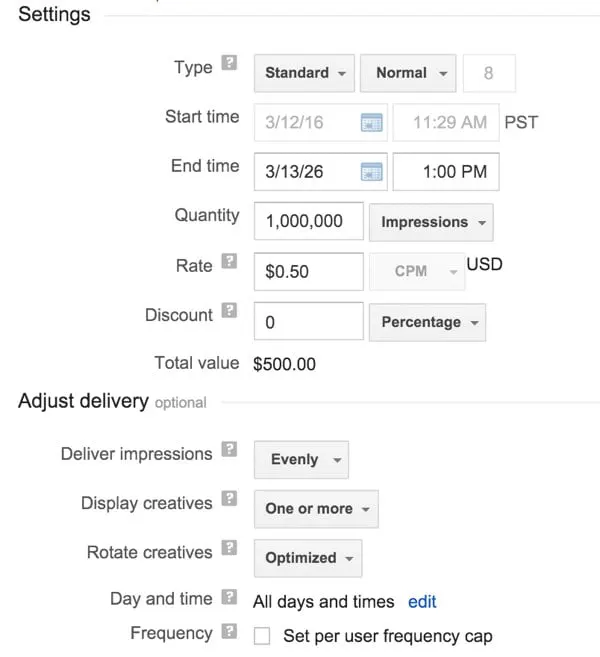Click the End time field showing 1:00 PM
Image resolution: width=600 pixels, height=657 pixels.
[446, 172]
